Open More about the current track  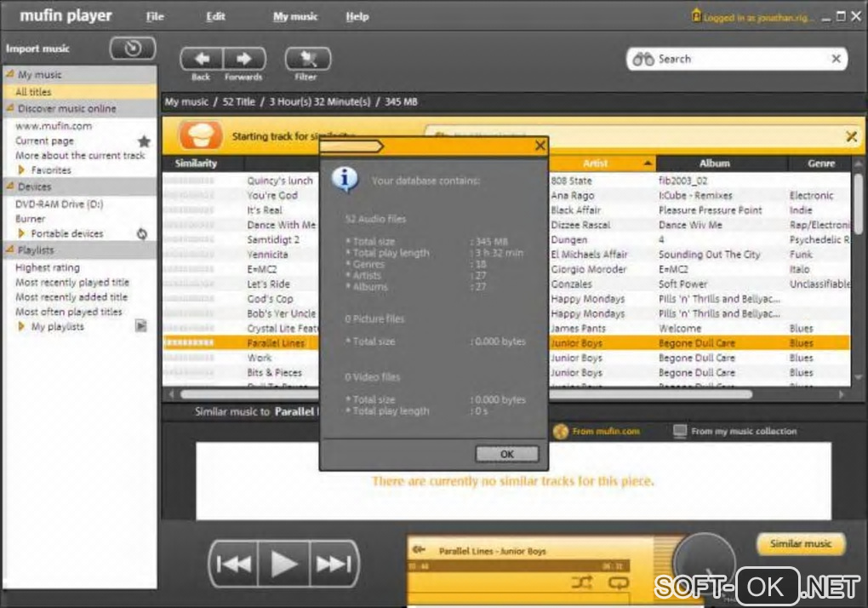pos(80,156)
